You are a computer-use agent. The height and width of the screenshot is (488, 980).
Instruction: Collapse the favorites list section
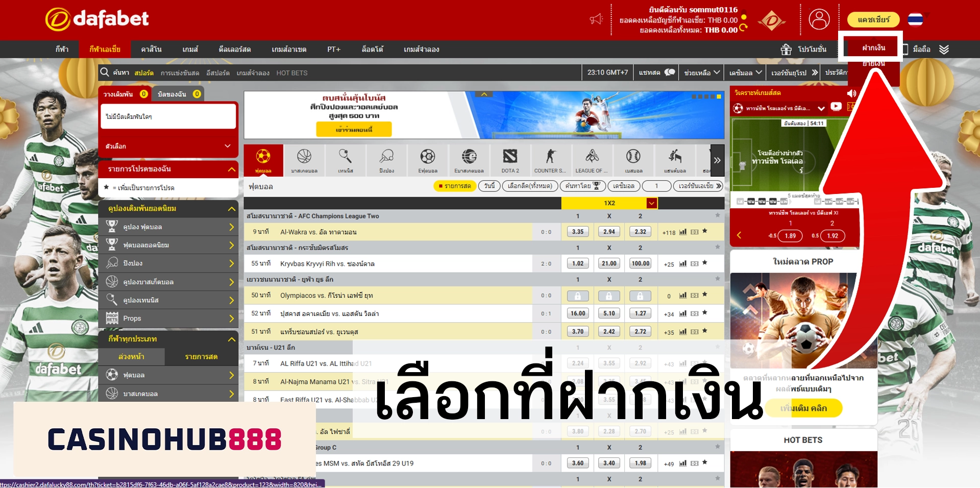(x=231, y=169)
